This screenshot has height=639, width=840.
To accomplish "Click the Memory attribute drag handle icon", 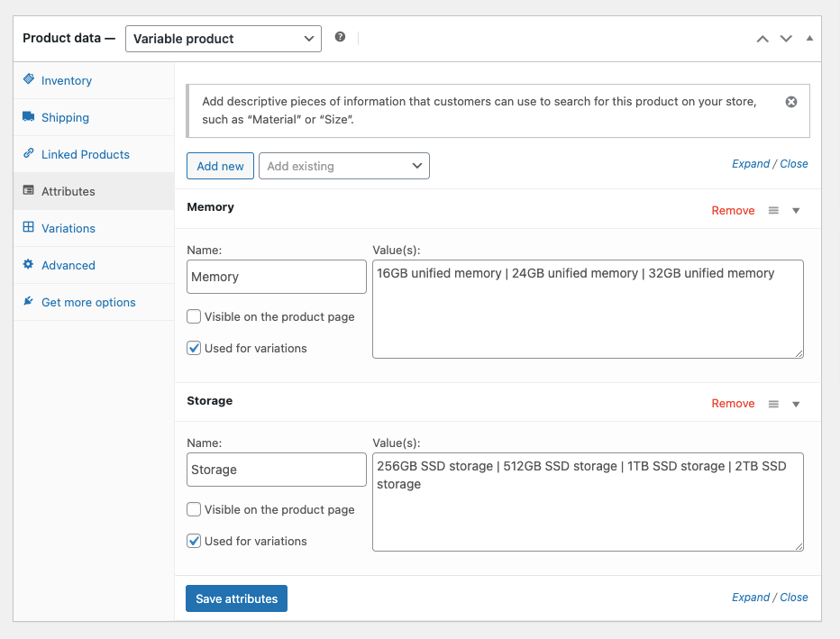I will [x=773, y=210].
